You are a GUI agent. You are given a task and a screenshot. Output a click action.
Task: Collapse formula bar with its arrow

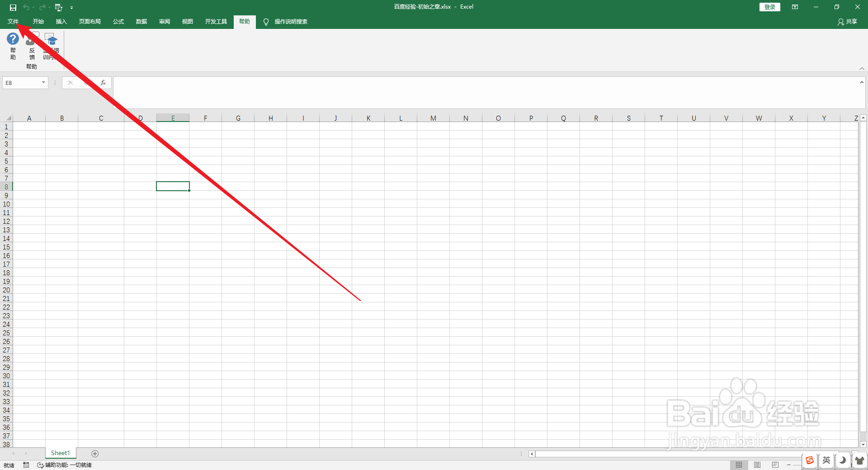(862, 82)
